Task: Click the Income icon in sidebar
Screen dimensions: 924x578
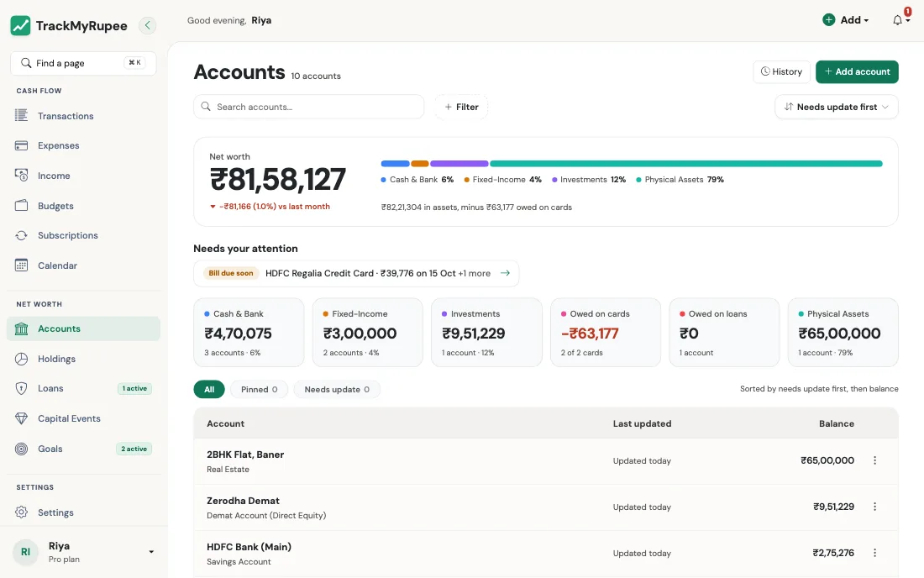Action: pos(21,175)
